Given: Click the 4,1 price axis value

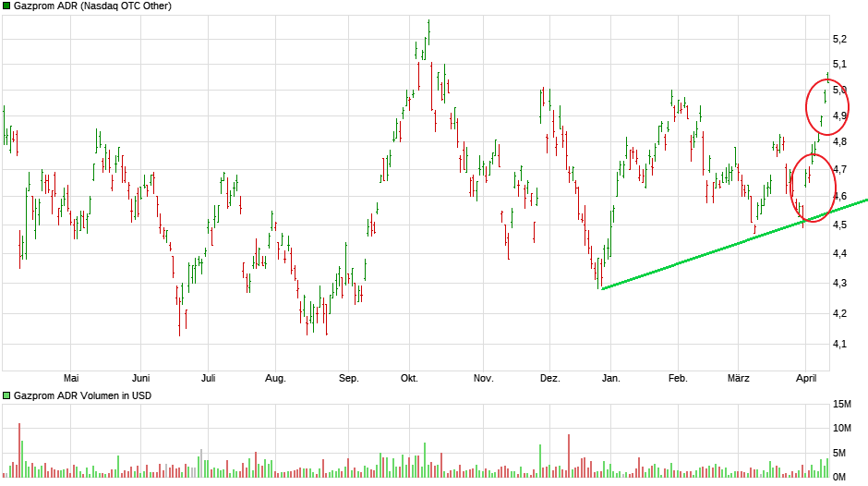Looking at the screenshot, I should tap(839, 345).
